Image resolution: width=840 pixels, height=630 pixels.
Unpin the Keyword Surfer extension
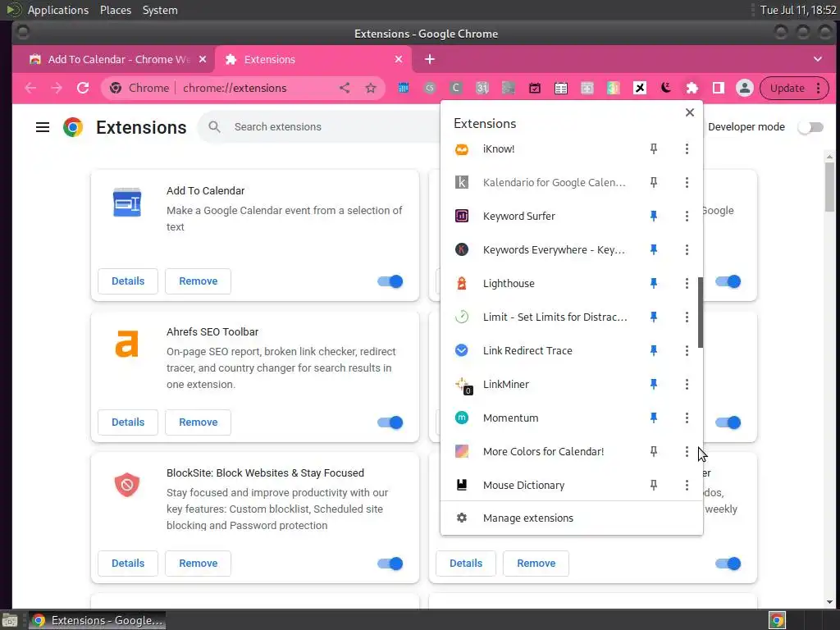[x=654, y=216]
